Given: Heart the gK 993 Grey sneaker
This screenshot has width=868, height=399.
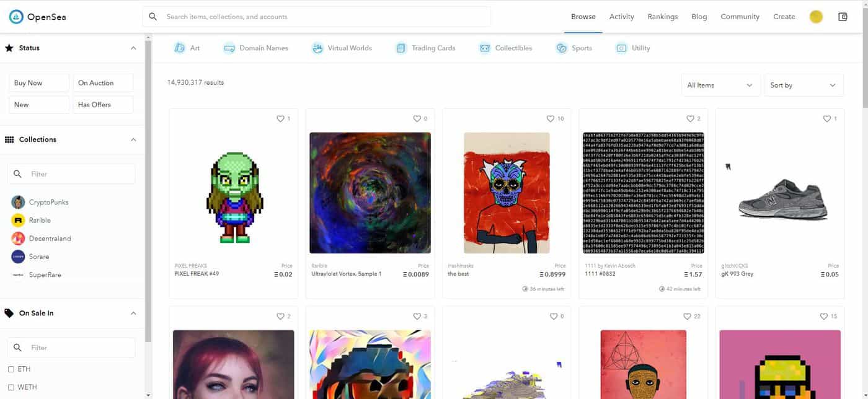Looking at the screenshot, I should [x=826, y=118].
